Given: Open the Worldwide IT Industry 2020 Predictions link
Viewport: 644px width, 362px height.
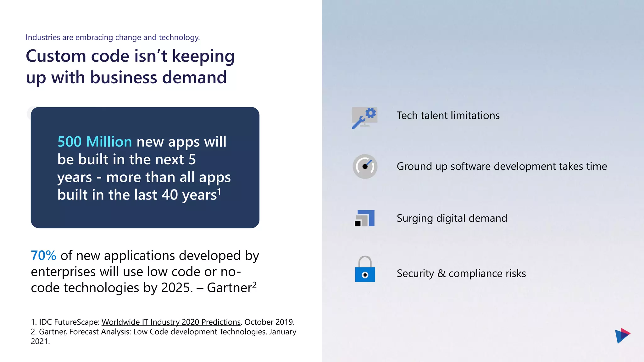Looking at the screenshot, I should 171,322.
